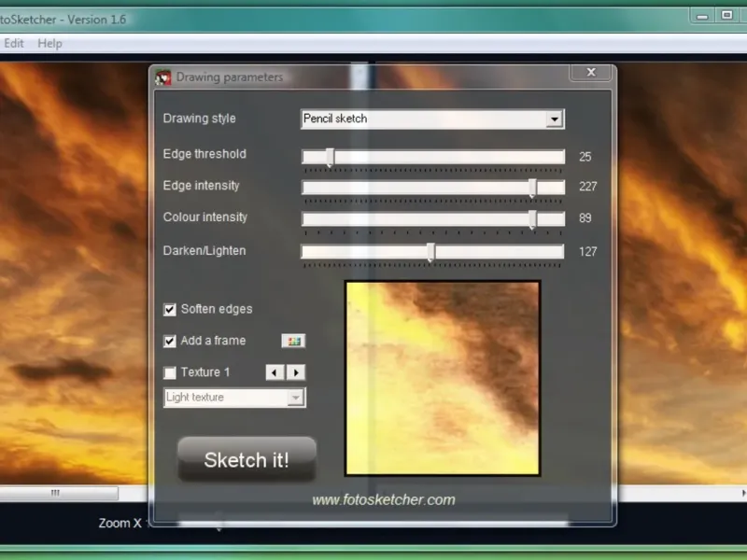Open the www.fotosketcher.com link

[x=384, y=500]
